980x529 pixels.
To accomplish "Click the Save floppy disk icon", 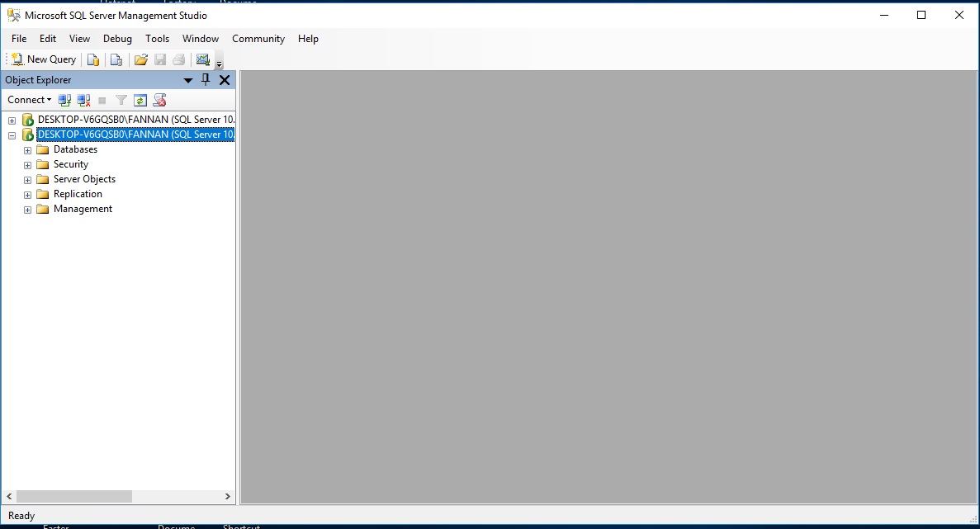I will [x=160, y=59].
